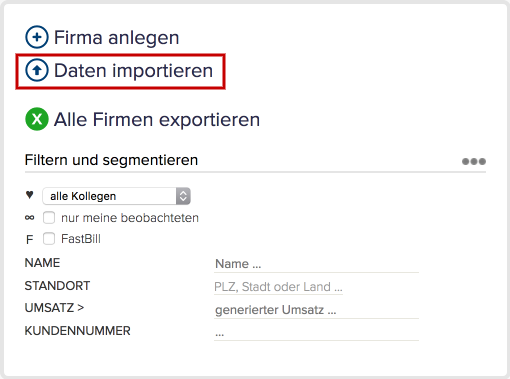Click the Kundennummer input field

coord(316,333)
